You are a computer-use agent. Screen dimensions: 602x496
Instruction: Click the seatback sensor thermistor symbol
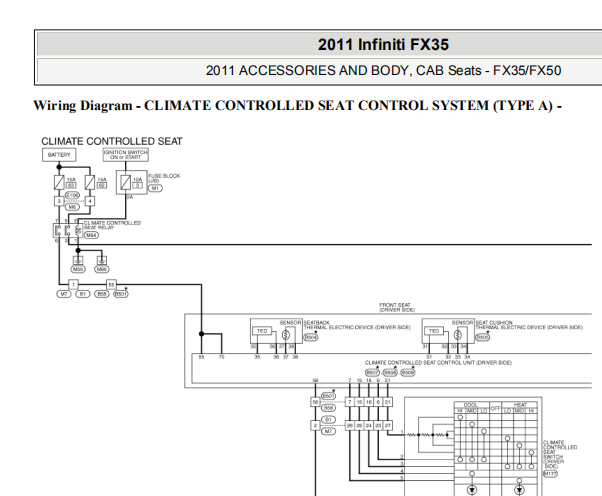click(286, 335)
